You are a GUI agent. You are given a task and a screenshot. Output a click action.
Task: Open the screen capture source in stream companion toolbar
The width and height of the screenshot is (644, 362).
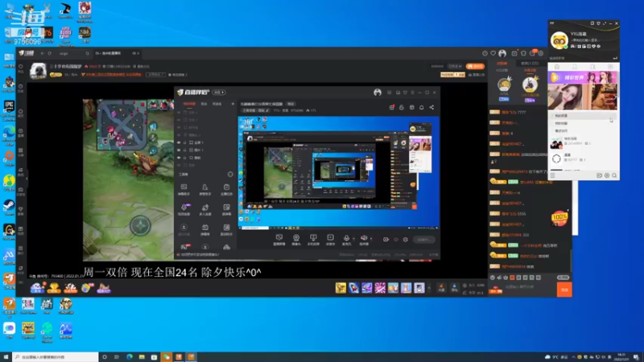click(x=279, y=238)
